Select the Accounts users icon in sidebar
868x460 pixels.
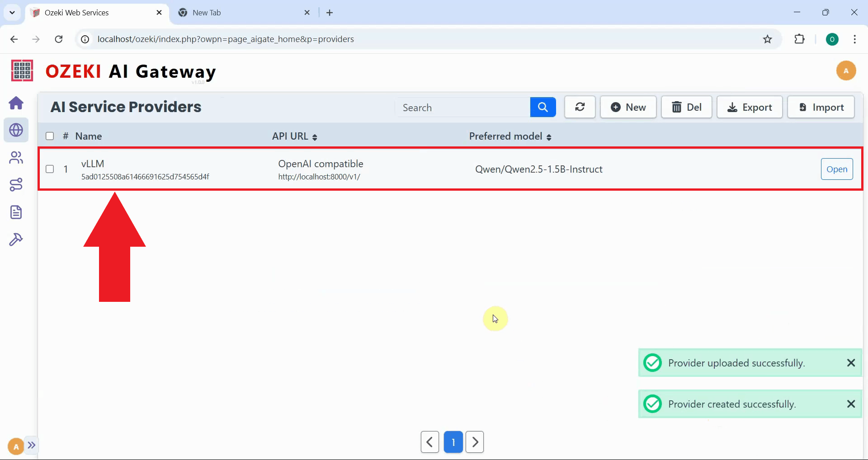click(x=16, y=157)
